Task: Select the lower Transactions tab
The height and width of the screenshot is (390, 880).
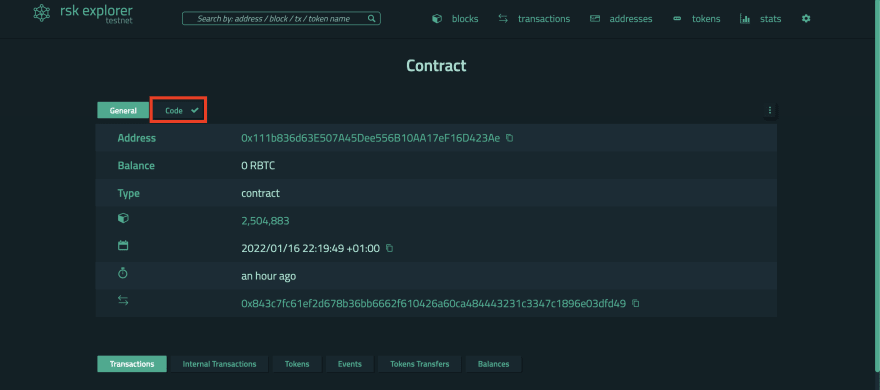Action: point(132,364)
